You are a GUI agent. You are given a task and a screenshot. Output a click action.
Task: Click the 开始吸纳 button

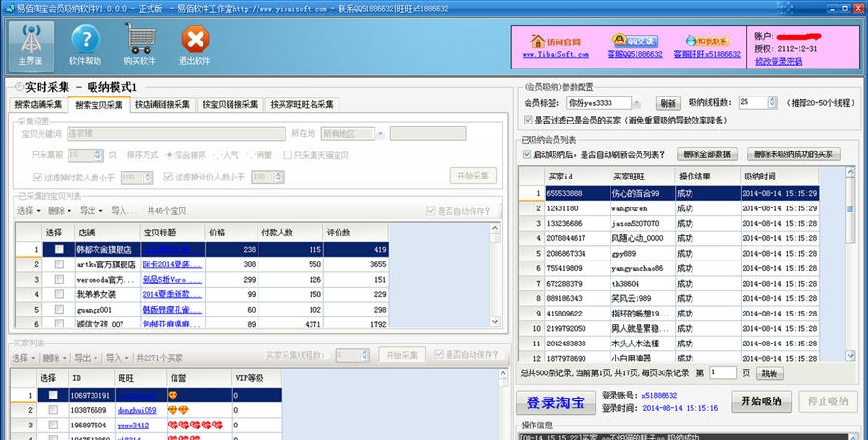tap(761, 401)
